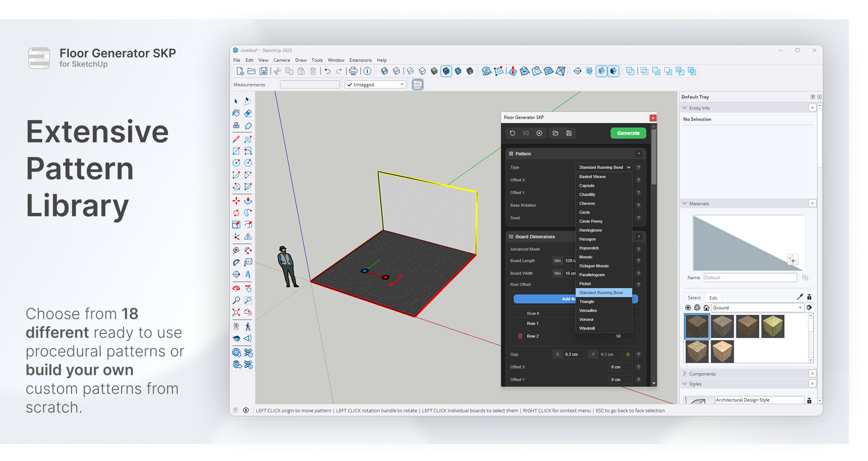The image size is (868, 461).
Task: Open the Untagged tag dropdown
Action: 375,85
